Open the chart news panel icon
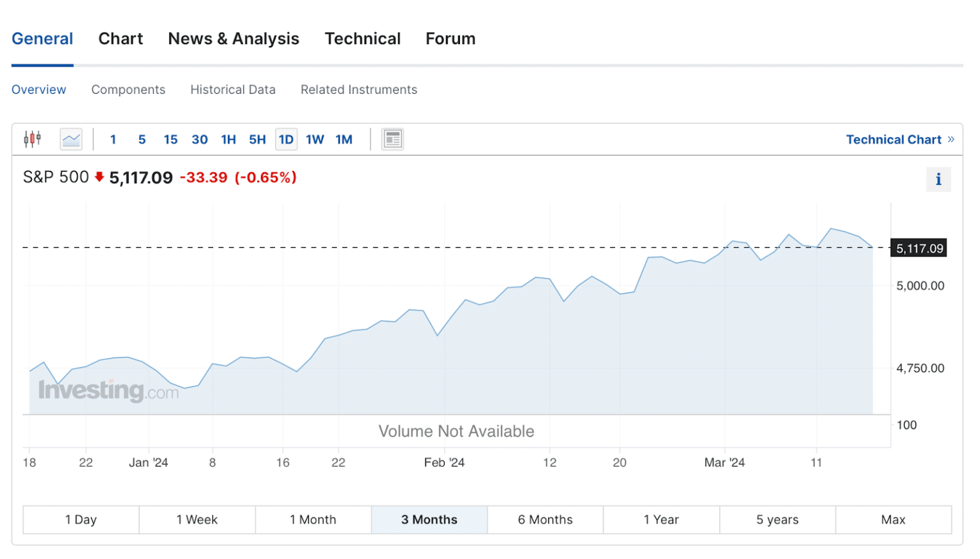The height and width of the screenshot is (559, 980). (x=392, y=138)
